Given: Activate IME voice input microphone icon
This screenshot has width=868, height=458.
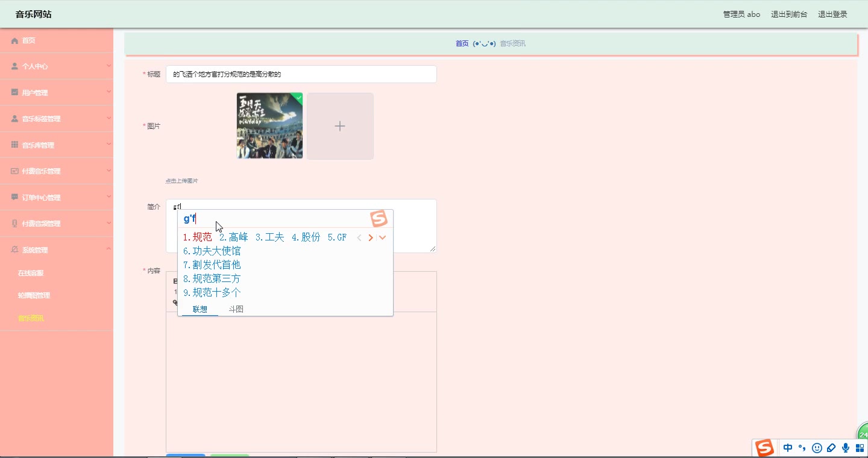Looking at the screenshot, I should [846, 448].
